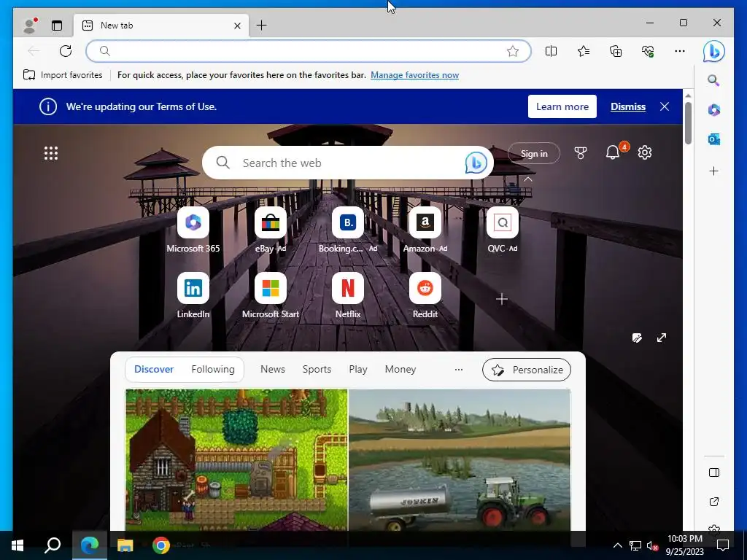Add a new tab
This screenshot has height=560, width=747.
(x=262, y=26)
